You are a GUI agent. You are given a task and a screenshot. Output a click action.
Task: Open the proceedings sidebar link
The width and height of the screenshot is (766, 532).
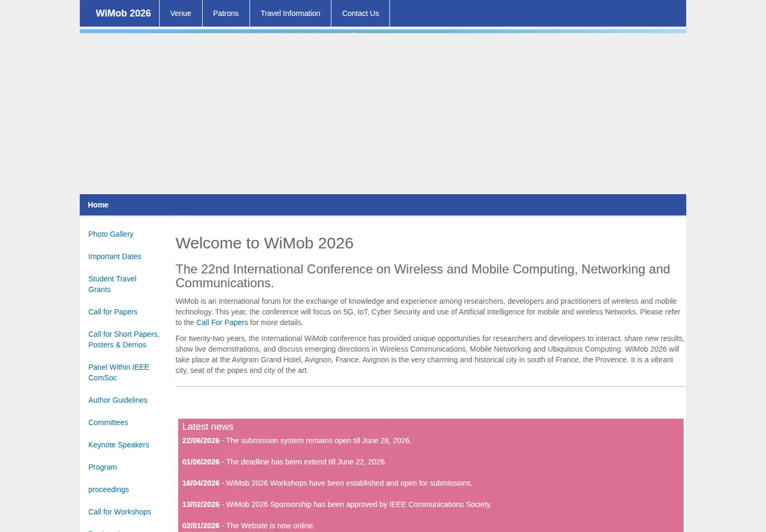tap(109, 489)
